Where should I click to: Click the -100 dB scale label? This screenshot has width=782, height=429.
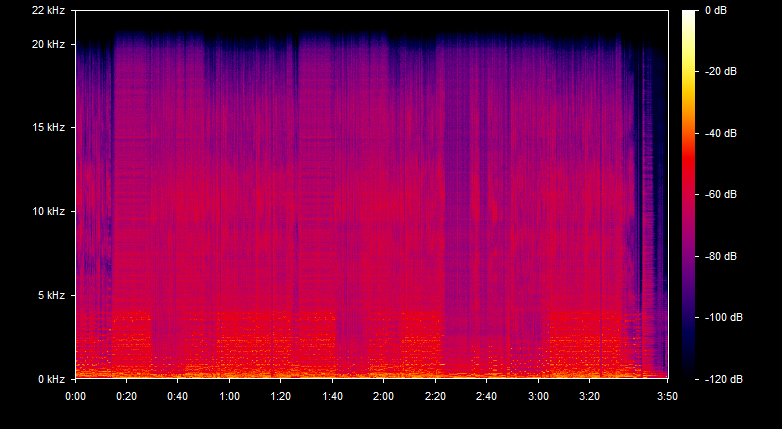(x=723, y=318)
